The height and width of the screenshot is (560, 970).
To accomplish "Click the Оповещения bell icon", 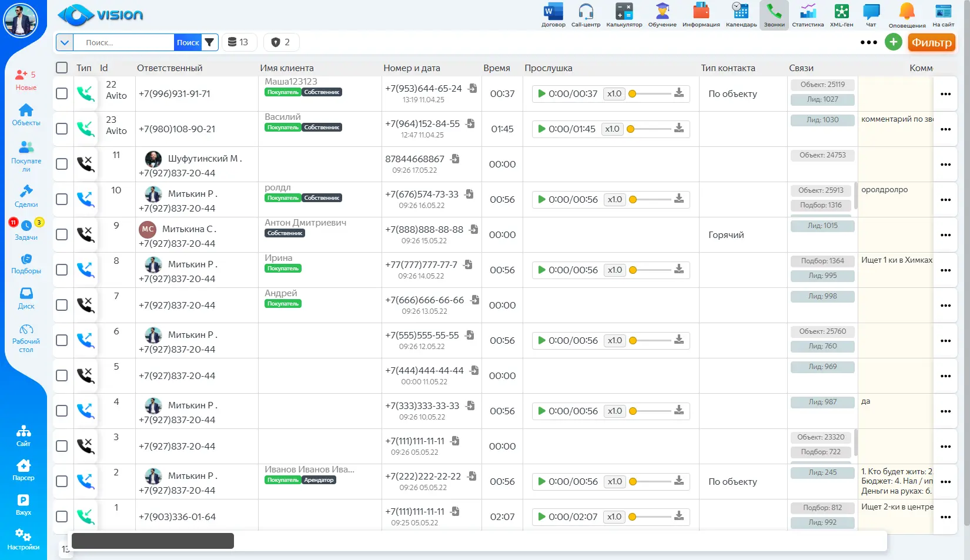I will tap(907, 12).
